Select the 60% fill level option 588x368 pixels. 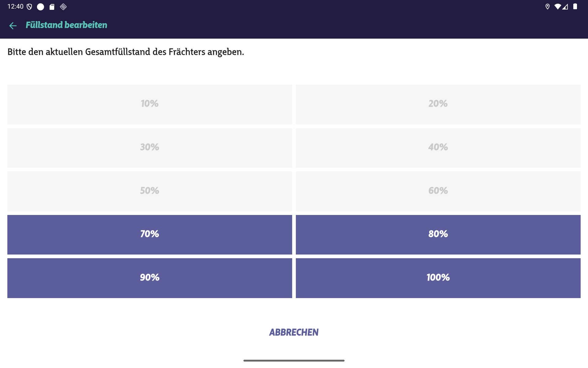438,191
